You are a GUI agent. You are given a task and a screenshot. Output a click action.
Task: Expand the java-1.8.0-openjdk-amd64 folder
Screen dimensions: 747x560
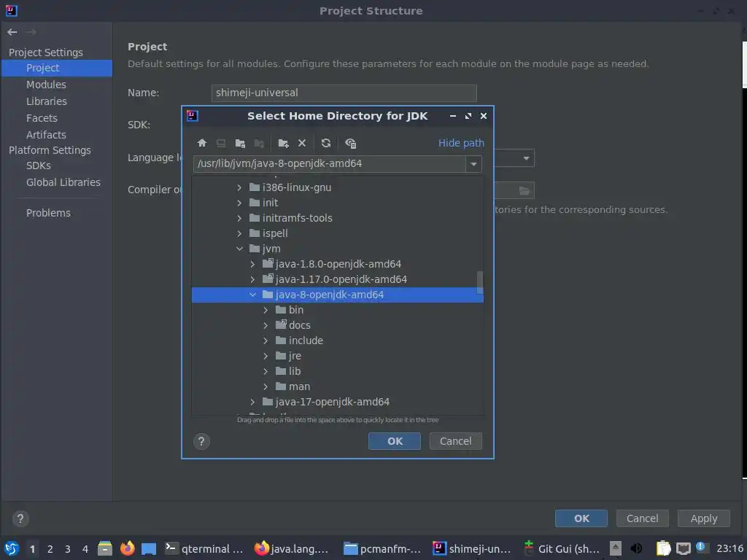(252, 264)
